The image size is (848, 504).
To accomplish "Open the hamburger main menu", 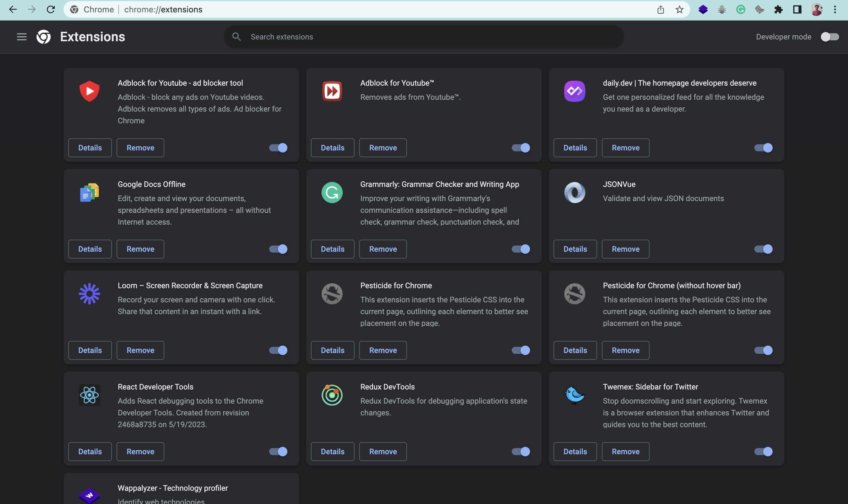I will [22, 37].
